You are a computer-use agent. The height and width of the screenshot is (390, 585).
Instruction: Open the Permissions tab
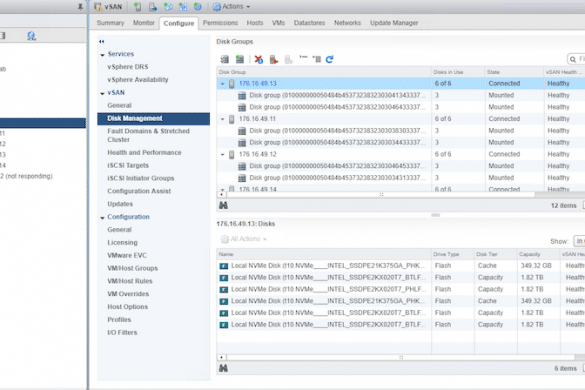(x=220, y=23)
